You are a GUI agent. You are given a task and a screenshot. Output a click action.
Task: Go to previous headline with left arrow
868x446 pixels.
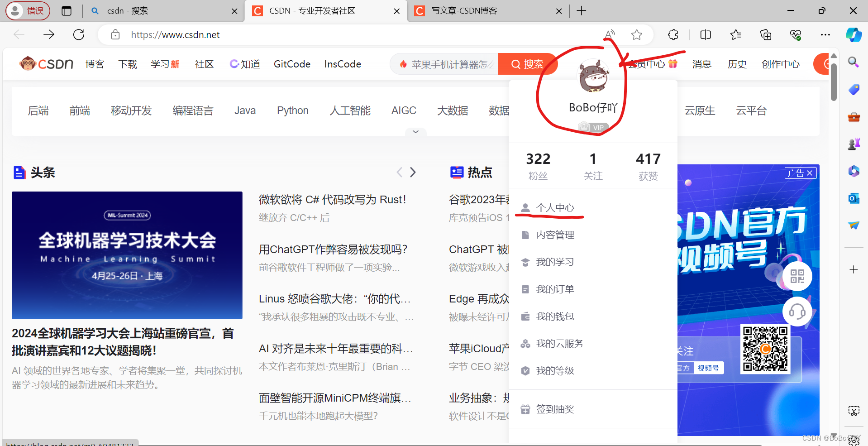[399, 172]
